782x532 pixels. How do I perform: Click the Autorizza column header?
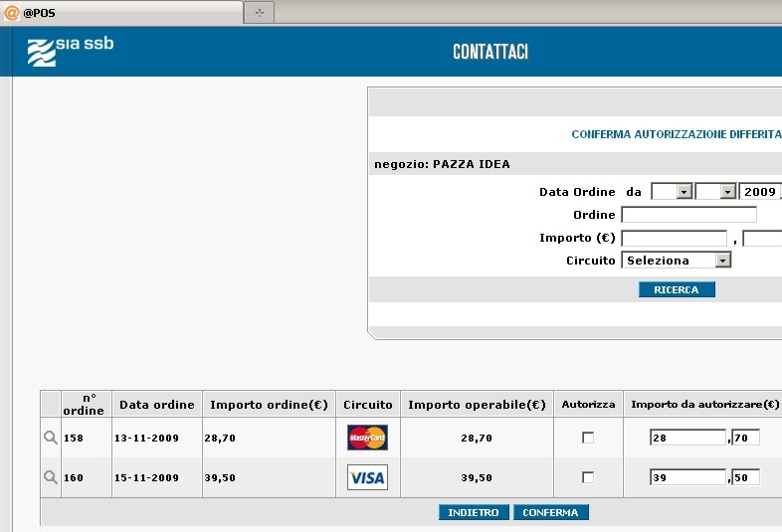(x=589, y=404)
